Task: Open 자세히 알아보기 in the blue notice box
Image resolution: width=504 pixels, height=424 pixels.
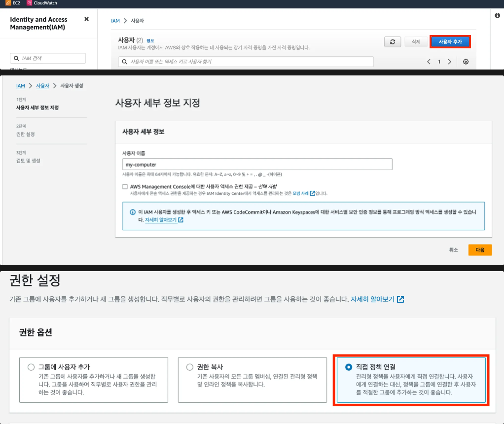Action: (161, 220)
